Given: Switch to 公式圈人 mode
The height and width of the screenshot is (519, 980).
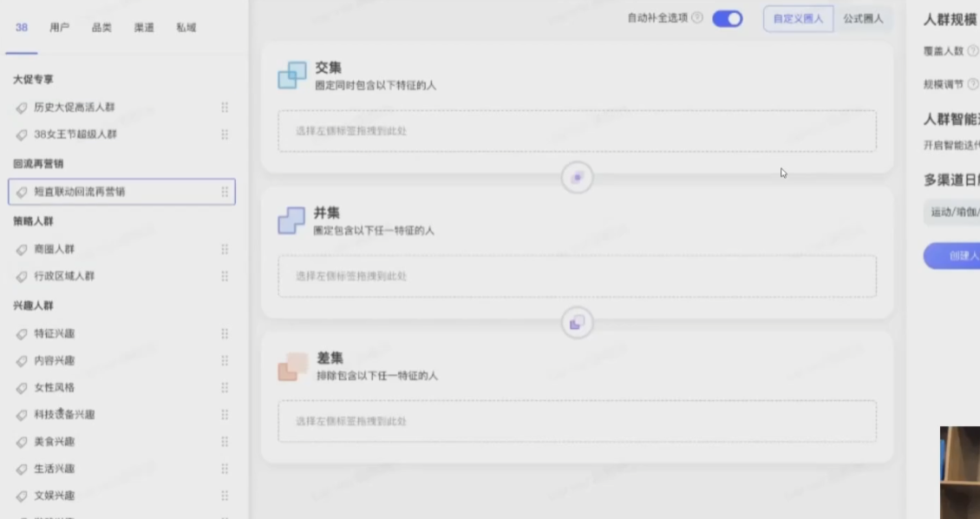Looking at the screenshot, I should click(863, 18).
